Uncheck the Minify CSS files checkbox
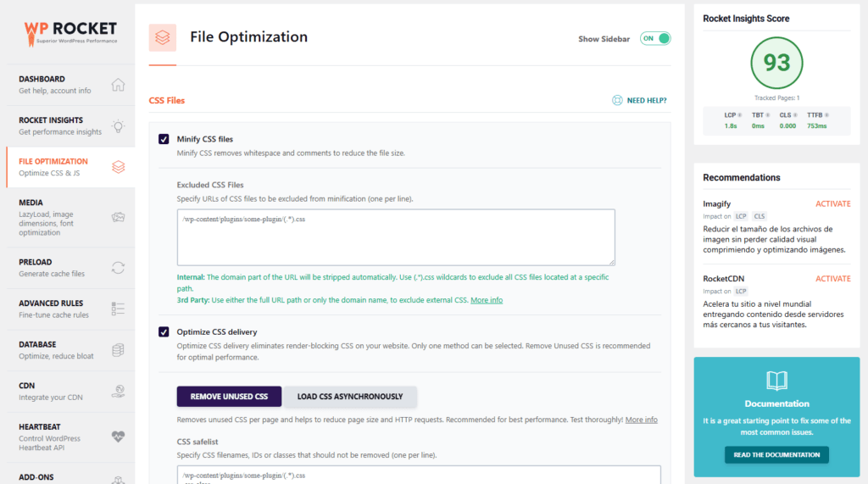 pyautogui.click(x=164, y=139)
